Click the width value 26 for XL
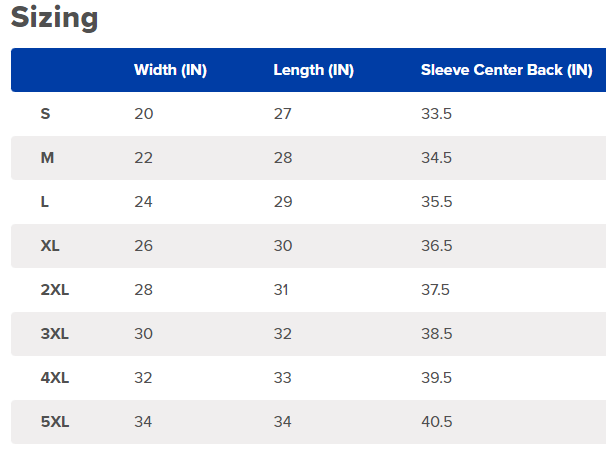This screenshot has width=606, height=457. (x=143, y=246)
